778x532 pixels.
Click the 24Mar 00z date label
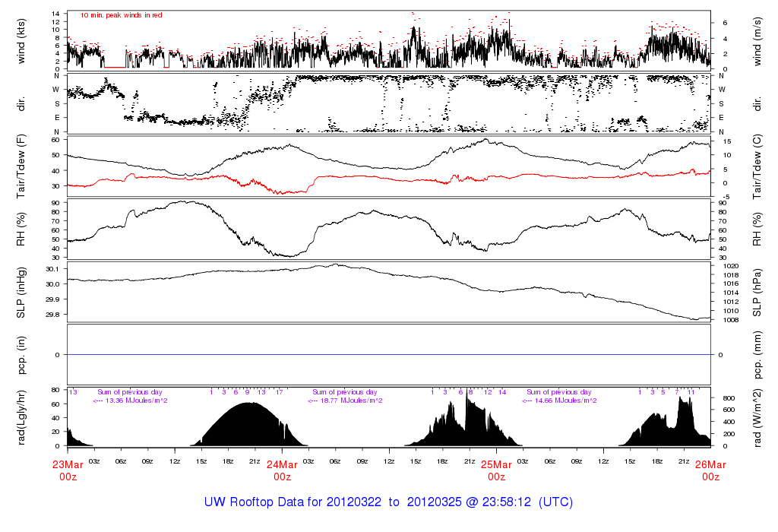(282, 470)
